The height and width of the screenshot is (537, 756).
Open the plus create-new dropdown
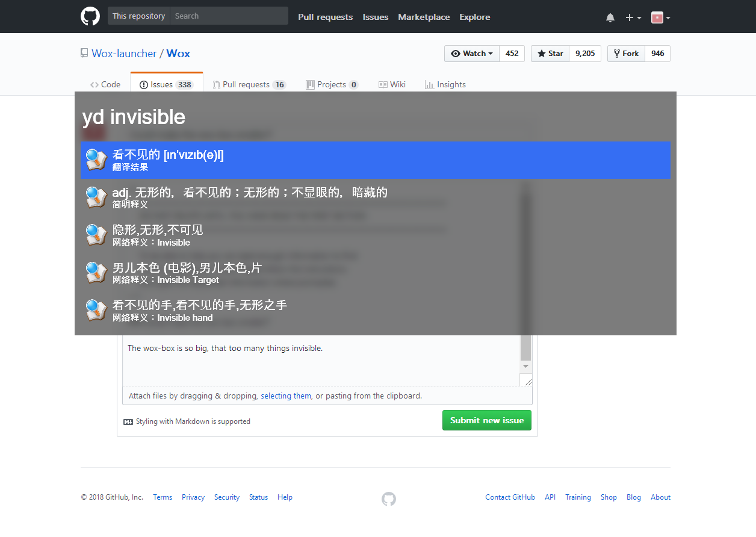pyautogui.click(x=633, y=17)
